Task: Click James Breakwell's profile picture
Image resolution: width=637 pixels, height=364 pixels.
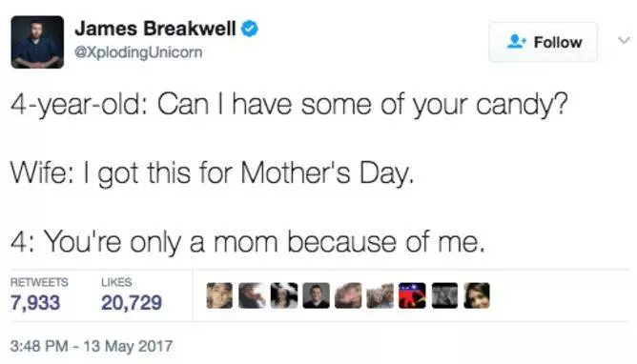Action: click(37, 42)
